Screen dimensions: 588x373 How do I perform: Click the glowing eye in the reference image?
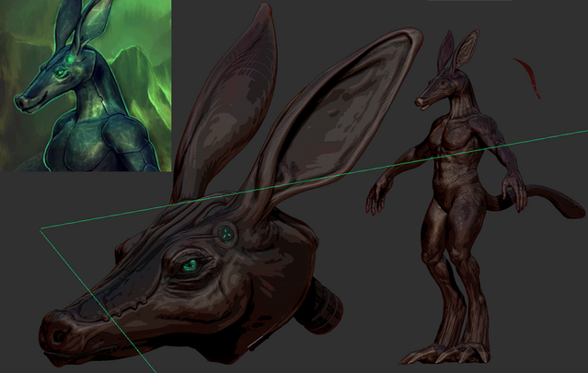pyautogui.click(x=61, y=71)
